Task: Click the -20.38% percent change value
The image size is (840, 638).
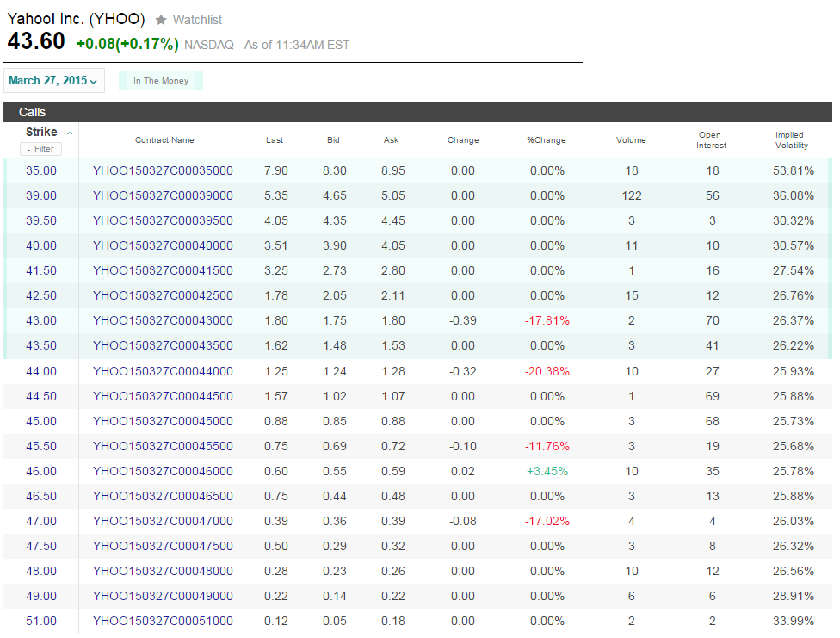Action: pyautogui.click(x=547, y=371)
